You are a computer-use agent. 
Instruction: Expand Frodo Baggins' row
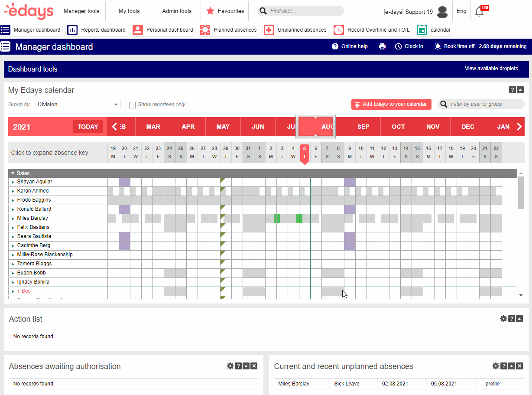tap(13, 200)
